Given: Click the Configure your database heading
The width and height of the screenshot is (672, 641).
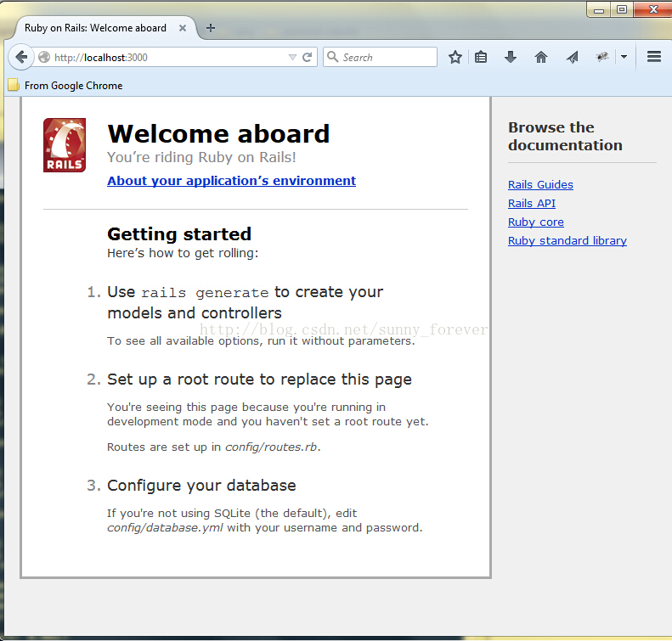Looking at the screenshot, I should point(201,486).
